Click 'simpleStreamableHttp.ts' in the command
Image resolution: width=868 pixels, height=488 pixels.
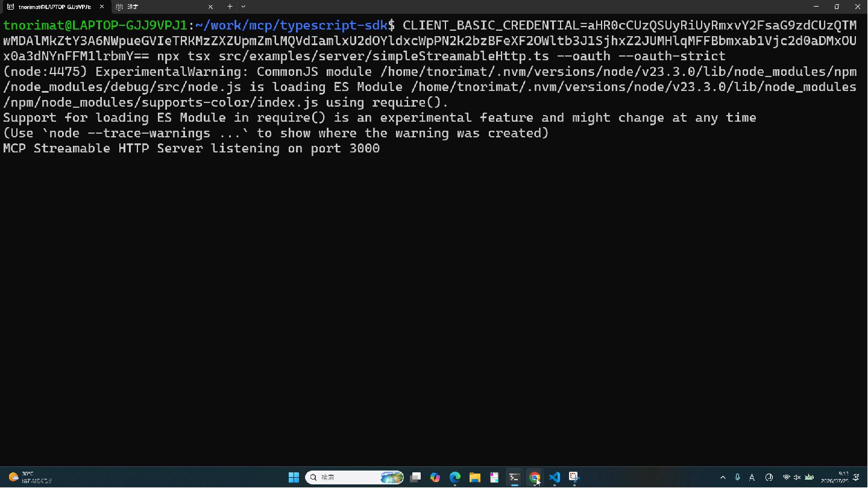[x=461, y=56]
